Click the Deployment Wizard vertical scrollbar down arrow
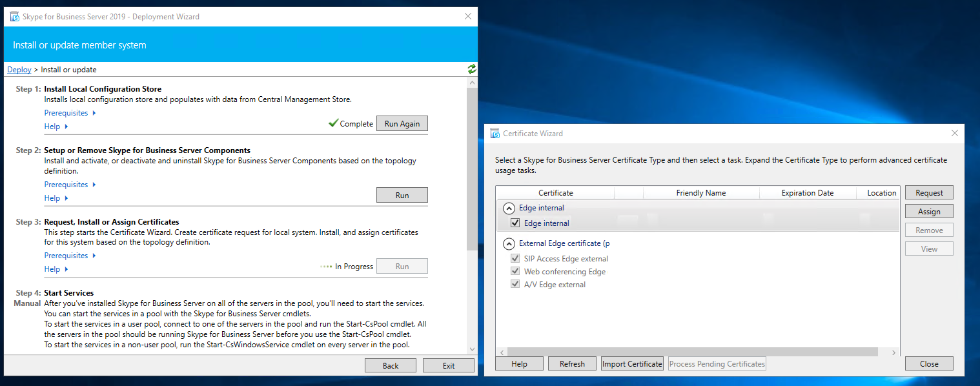The image size is (980, 386). [472, 349]
